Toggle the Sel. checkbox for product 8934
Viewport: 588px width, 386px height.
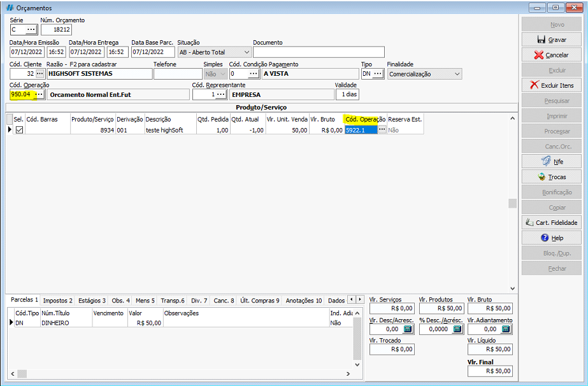click(x=19, y=129)
